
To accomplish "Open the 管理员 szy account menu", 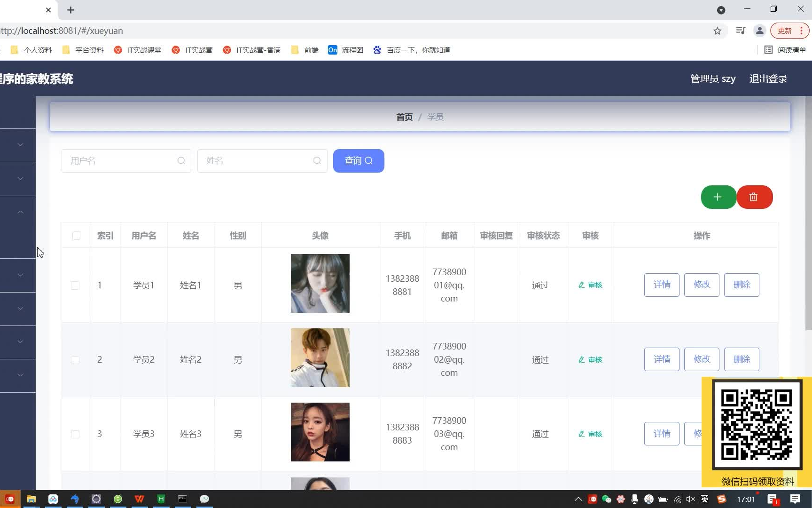I will pos(712,79).
